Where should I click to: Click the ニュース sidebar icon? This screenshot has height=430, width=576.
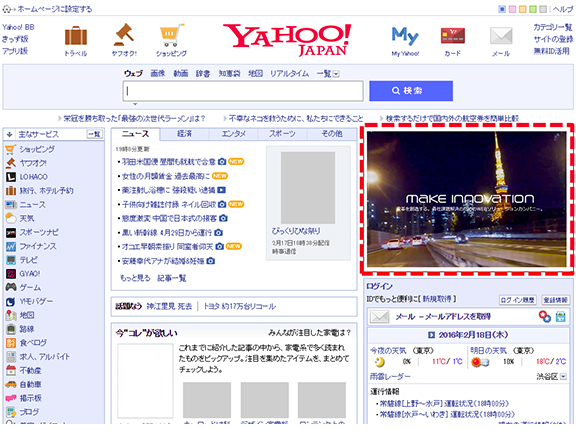click(11, 205)
